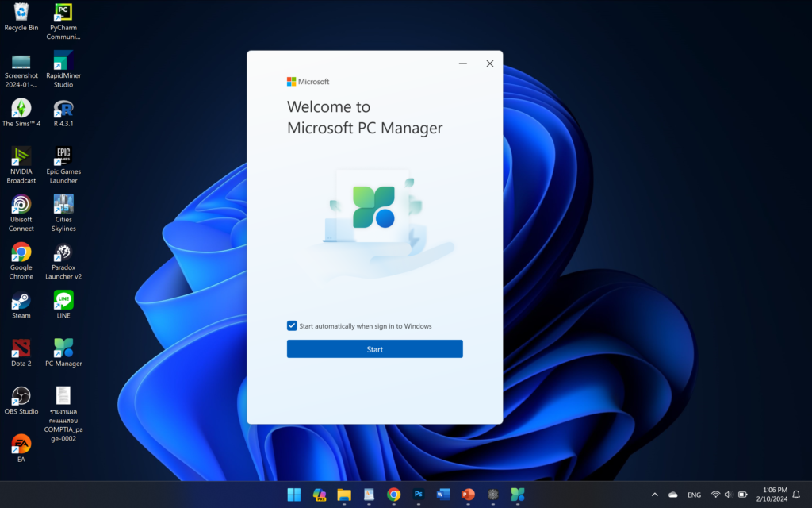This screenshot has width=812, height=508.
Task: Show hidden system tray icons
Action: coord(654,495)
